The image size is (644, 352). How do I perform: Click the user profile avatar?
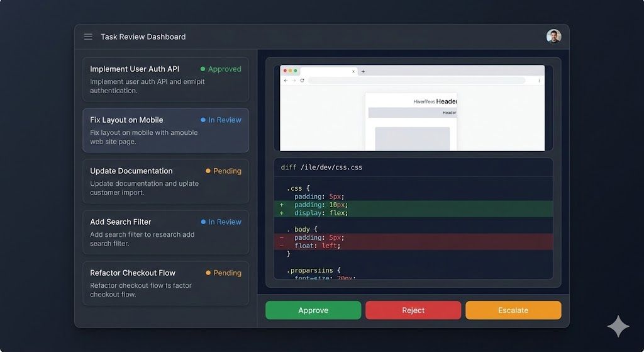(553, 37)
